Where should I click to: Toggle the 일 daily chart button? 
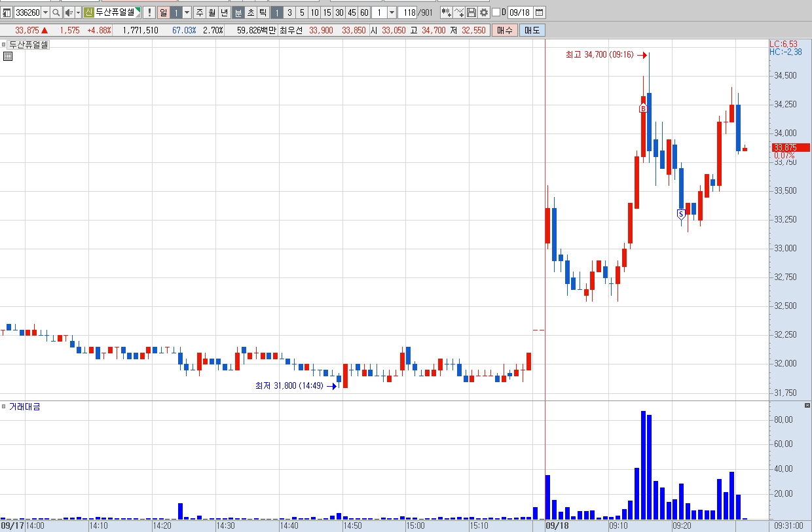tap(163, 12)
